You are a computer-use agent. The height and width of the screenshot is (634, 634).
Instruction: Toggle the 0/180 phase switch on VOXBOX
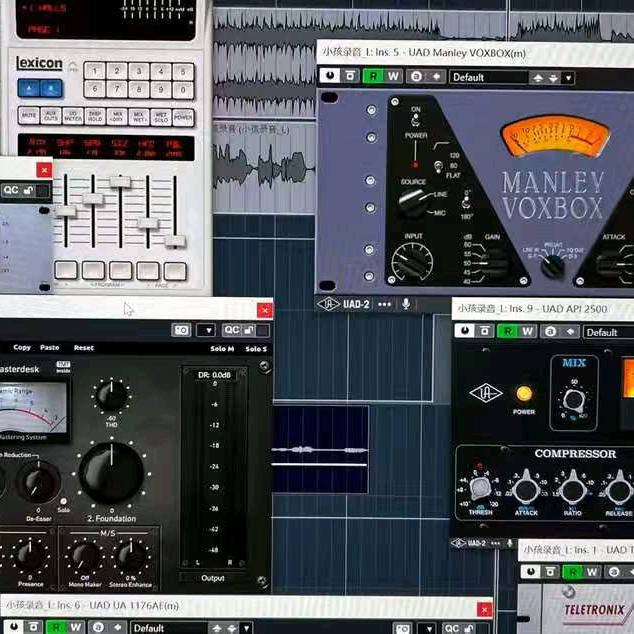[466, 201]
